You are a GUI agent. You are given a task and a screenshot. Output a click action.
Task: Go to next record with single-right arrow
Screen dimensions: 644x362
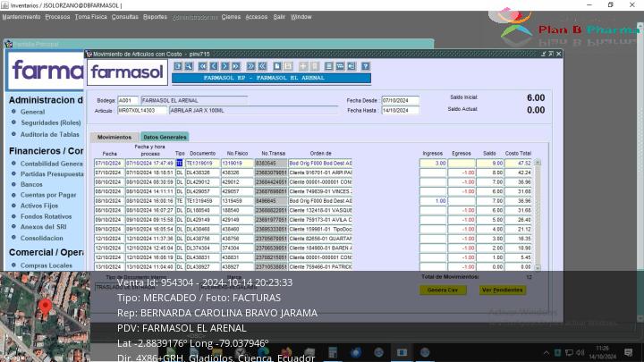click(x=225, y=66)
